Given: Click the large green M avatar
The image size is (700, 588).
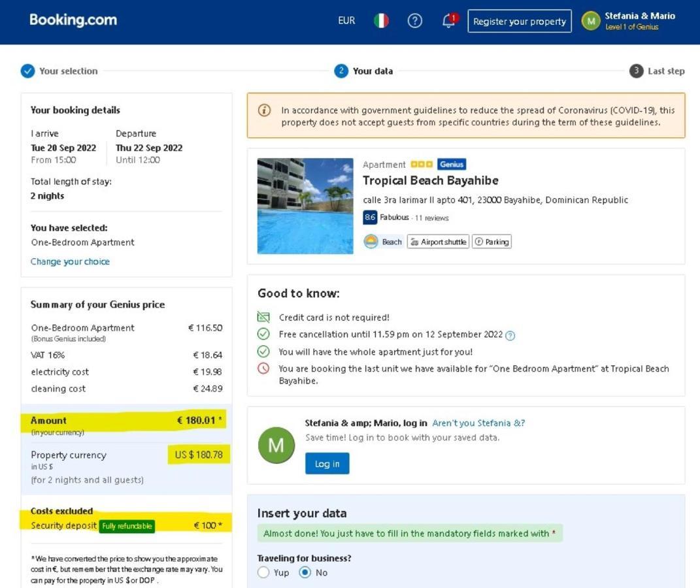Looking at the screenshot, I should tap(276, 445).
